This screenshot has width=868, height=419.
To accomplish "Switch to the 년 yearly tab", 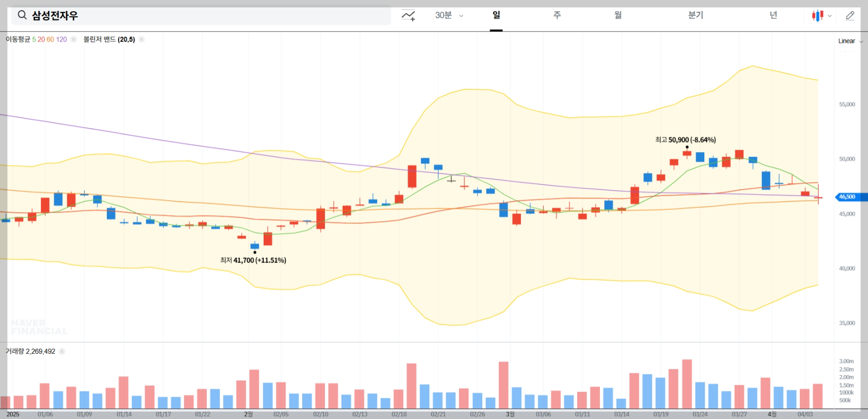I will coord(773,15).
